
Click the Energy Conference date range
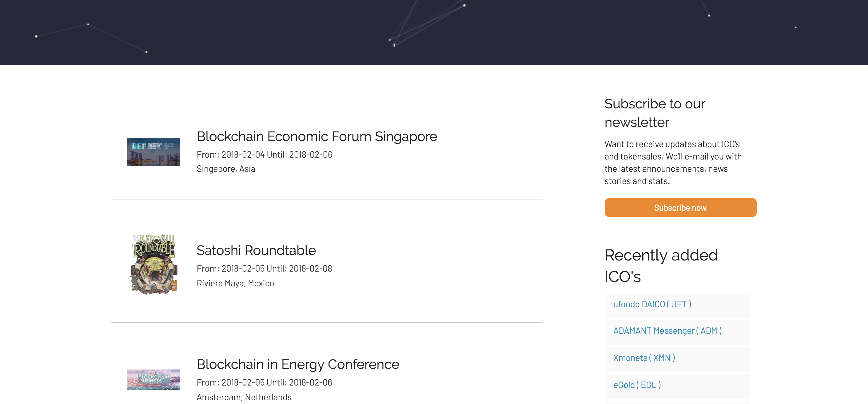click(x=264, y=382)
